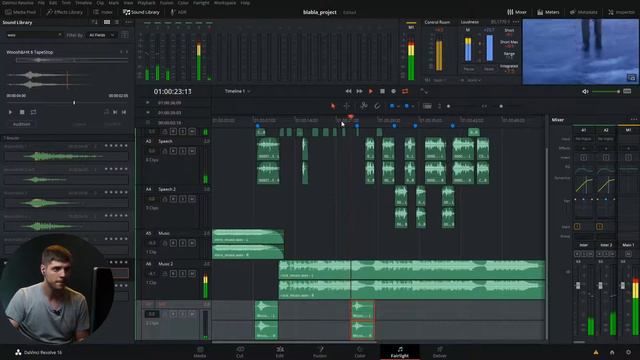Click the blue marker icon in toolbar

407,106
